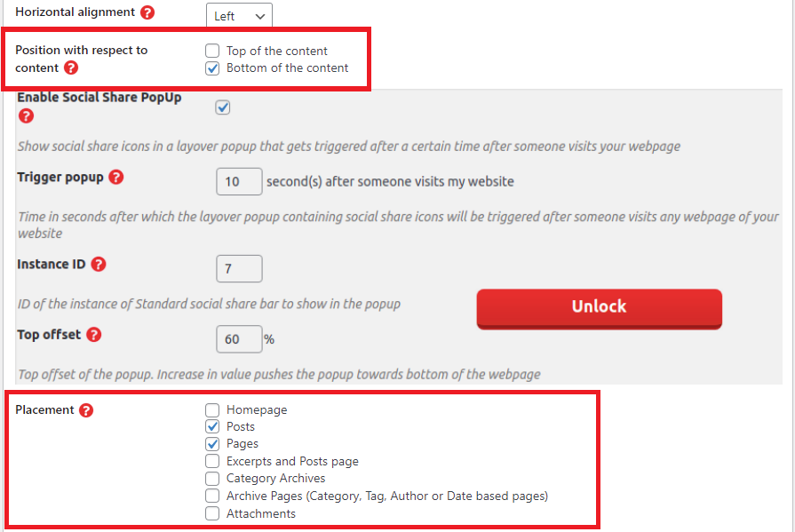Uncheck the Pages placement checkbox

(212, 444)
